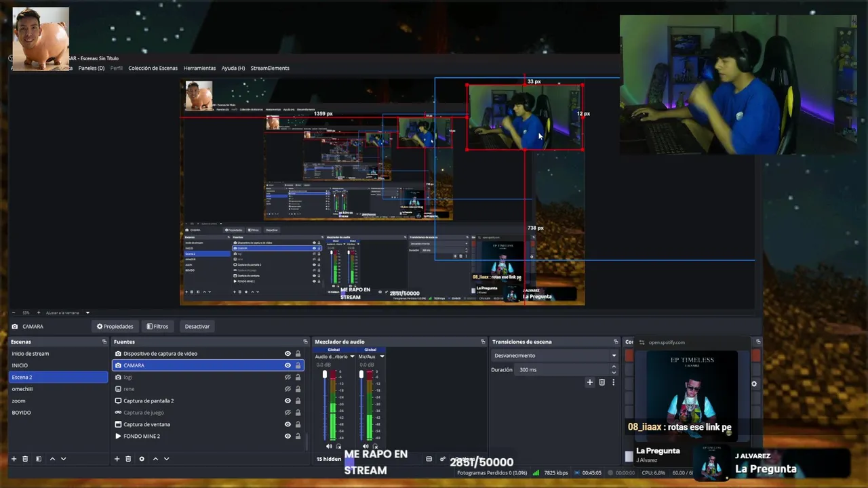
Task: Add a new scene transition
Action: click(590, 382)
